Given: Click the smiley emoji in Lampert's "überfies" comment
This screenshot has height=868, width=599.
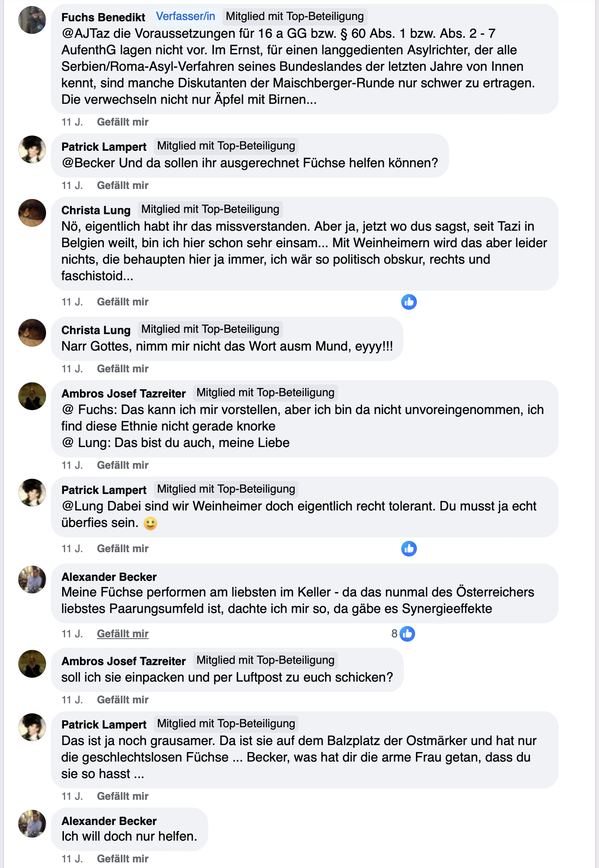Looking at the screenshot, I should coord(150,523).
